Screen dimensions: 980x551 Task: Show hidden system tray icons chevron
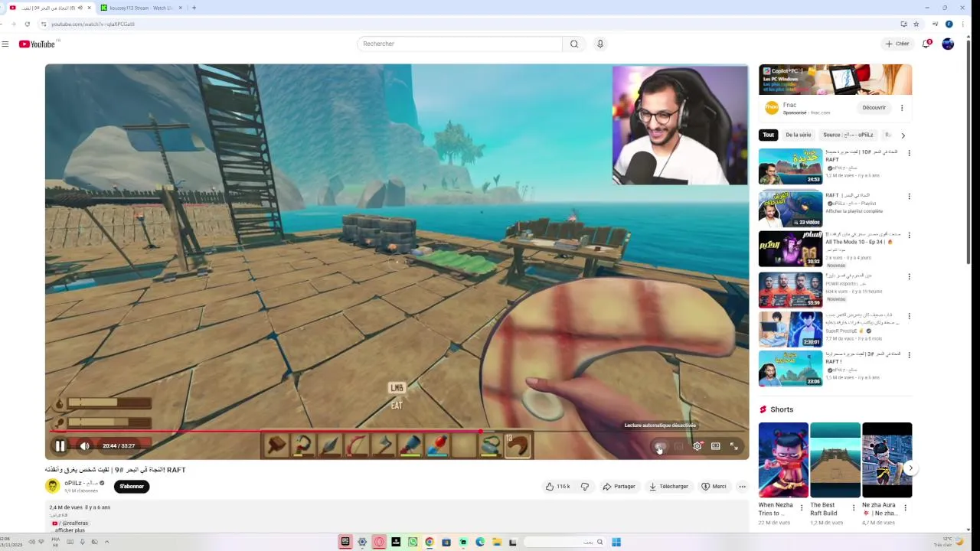106,542
